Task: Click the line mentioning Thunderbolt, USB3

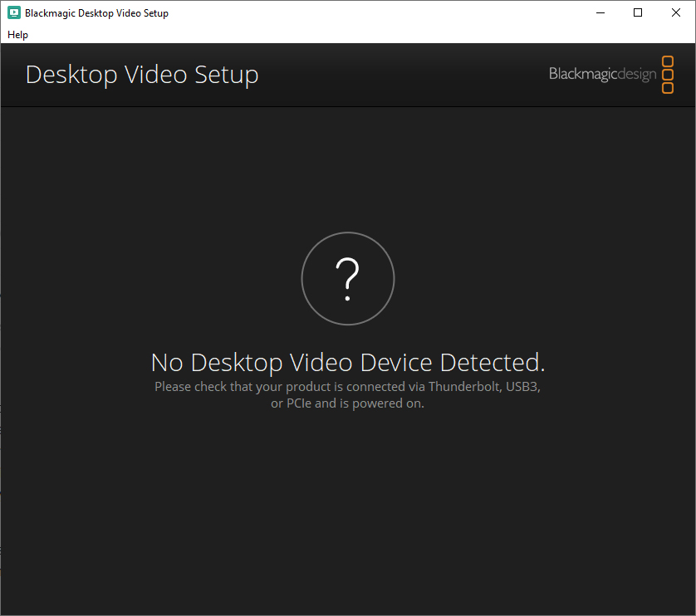Action: coord(347,387)
